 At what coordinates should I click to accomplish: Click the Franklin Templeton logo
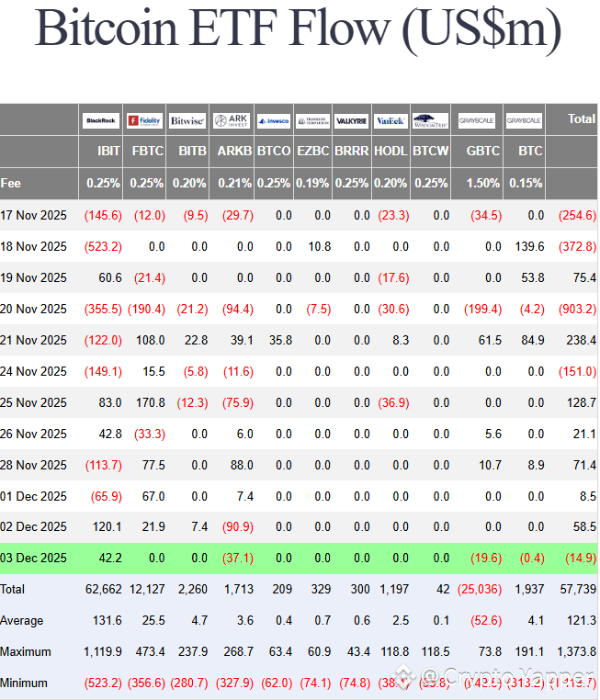(312, 120)
